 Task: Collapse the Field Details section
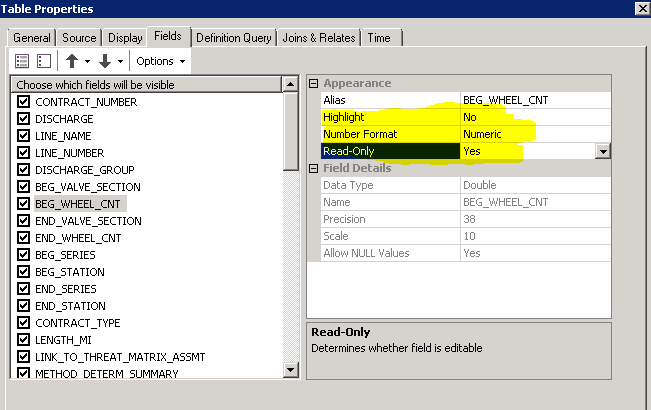(x=314, y=168)
